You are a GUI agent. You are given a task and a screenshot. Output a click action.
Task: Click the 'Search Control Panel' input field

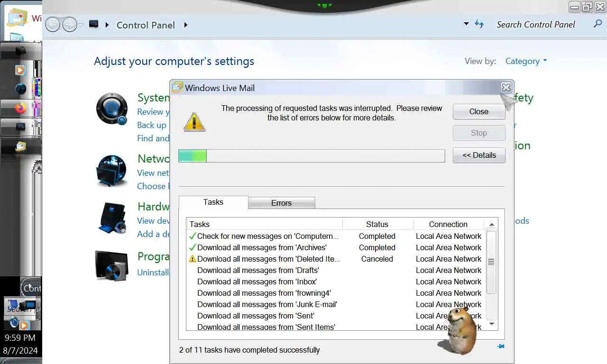pyautogui.click(x=536, y=24)
